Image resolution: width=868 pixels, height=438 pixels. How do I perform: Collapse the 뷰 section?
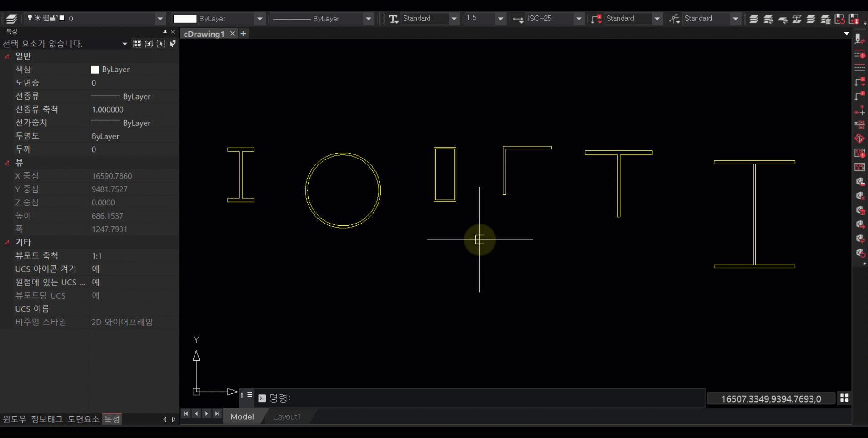click(7, 163)
